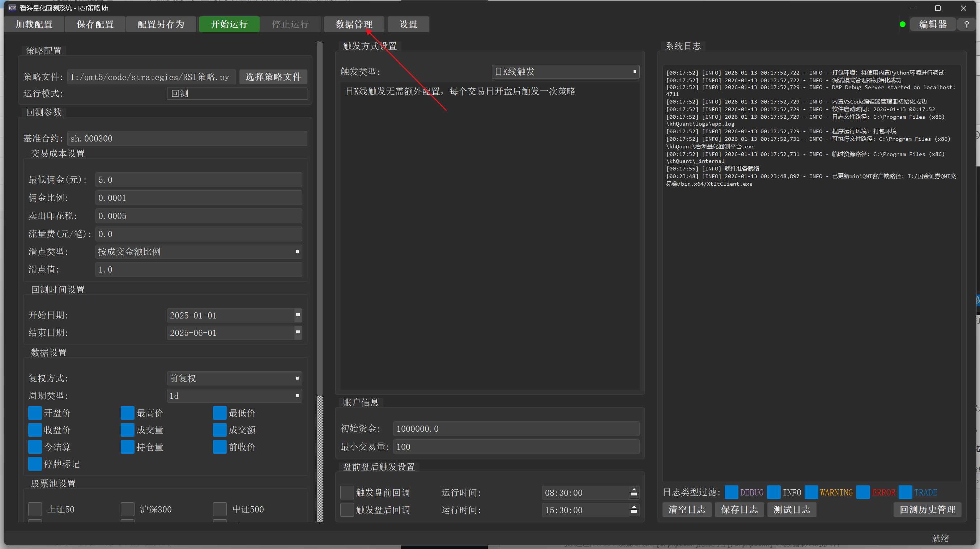Check the 沪深300 stock pool checkbox

pyautogui.click(x=127, y=509)
